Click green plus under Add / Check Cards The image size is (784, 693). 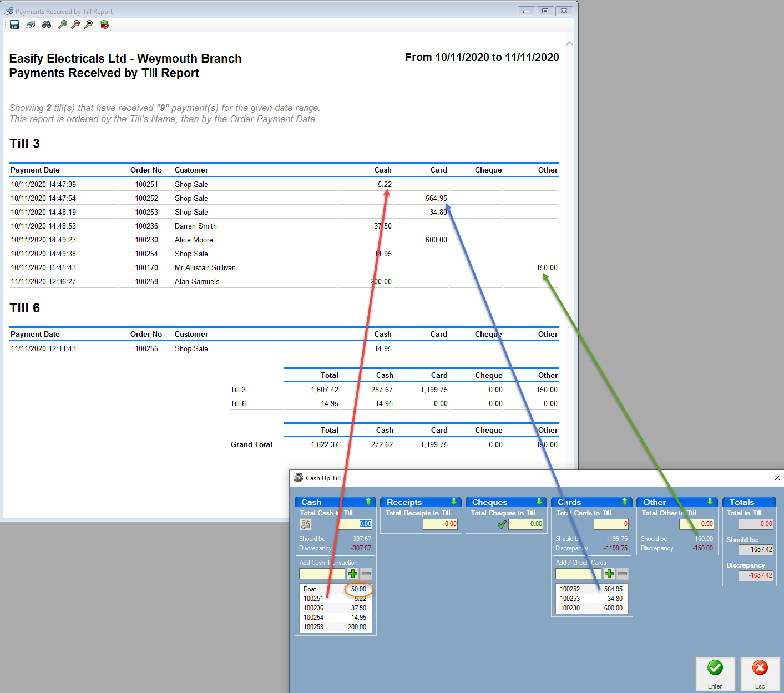pos(609,574)
